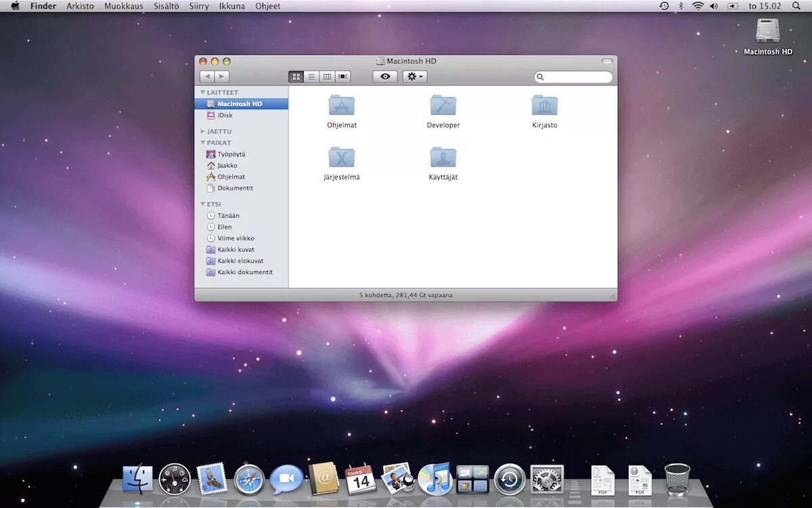Open the Developer folder
This screenshot has height=508, width=812.
click(x=443, y=106)
